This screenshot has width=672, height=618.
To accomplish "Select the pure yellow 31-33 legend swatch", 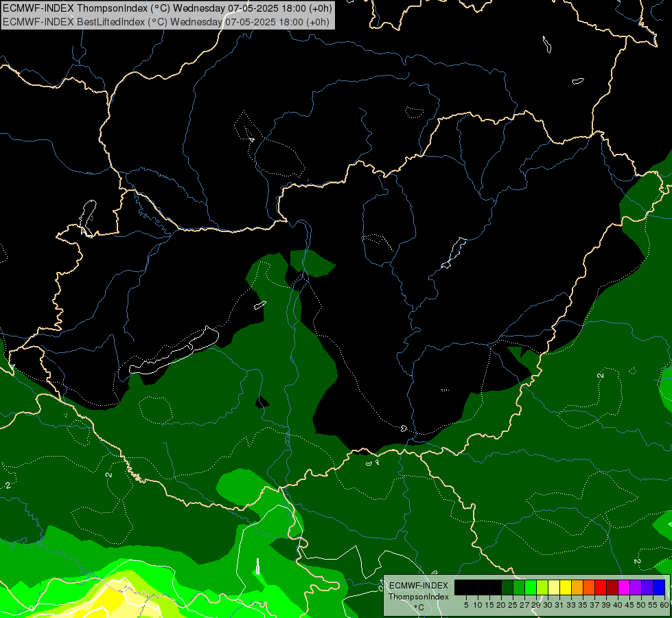I will coord(566,587).
